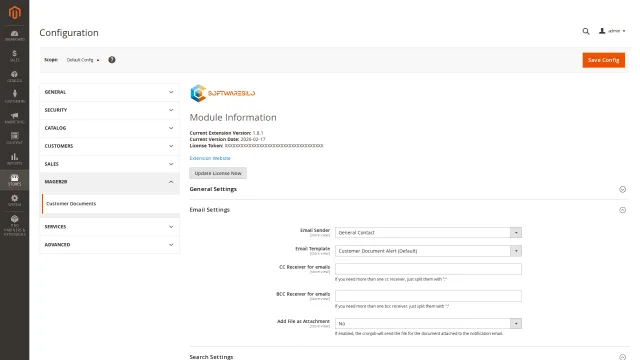Click the search magnifier icon
Image resolution: width=640 pixels, height=360 pixels.
[x=586, y=31]
